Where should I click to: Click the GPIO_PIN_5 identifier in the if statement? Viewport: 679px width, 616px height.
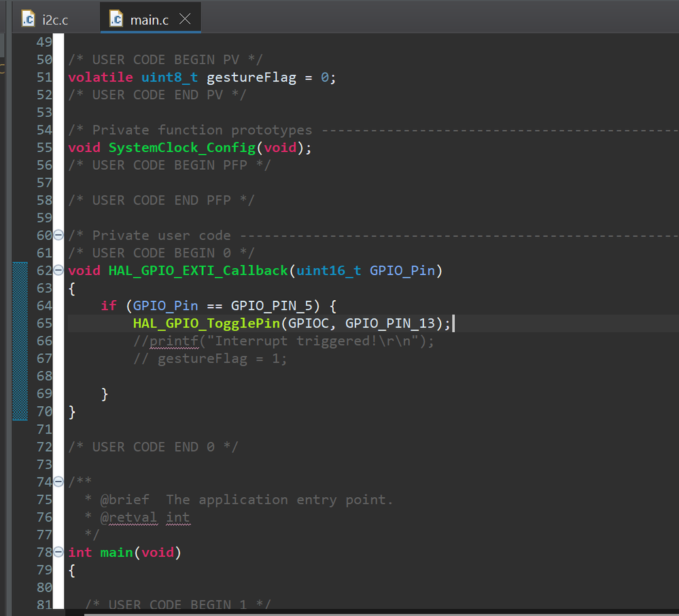click(275, 306)
